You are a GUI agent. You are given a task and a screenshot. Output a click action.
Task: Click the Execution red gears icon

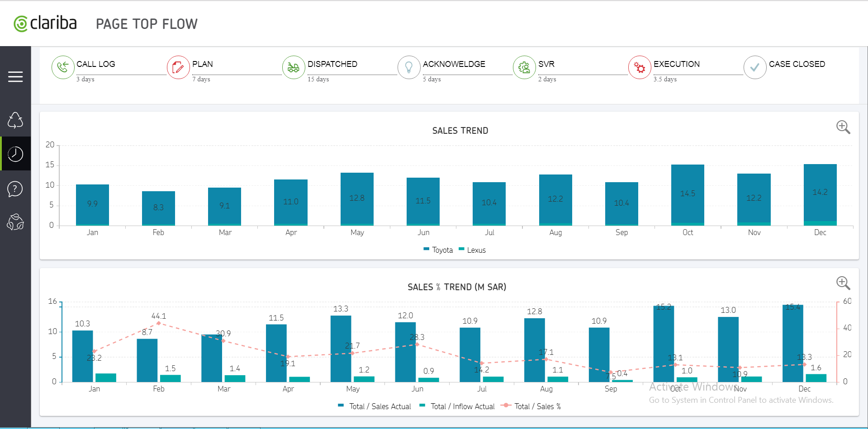(x=640, y=67)
